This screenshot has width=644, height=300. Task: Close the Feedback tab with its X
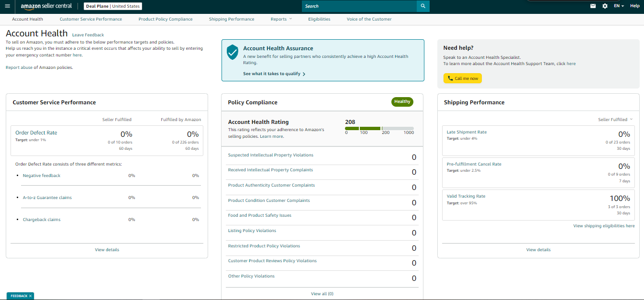30,296
